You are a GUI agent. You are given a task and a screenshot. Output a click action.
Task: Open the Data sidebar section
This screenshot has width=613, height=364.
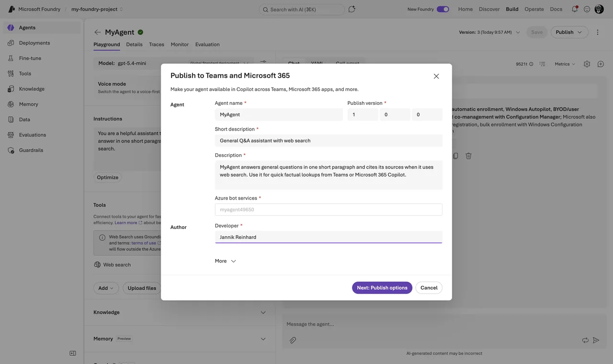pyautogui.click(x=42, y=120)
